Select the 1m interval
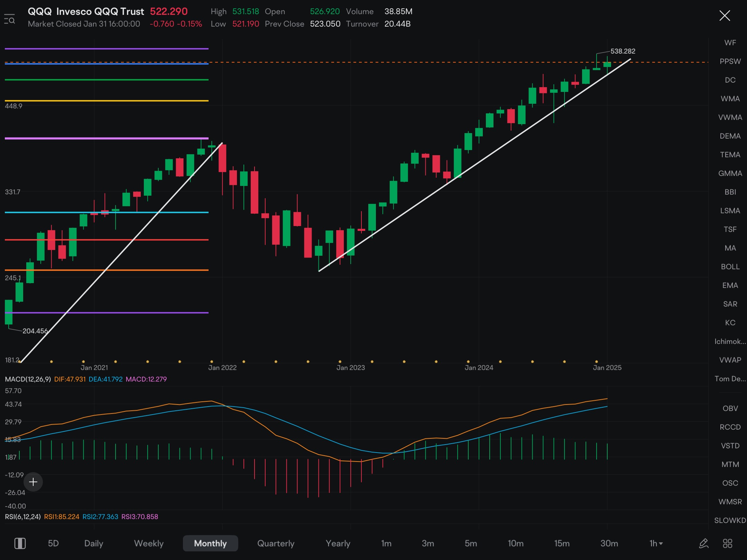This screenshot has width=747, height=560. tap(386, 543)
